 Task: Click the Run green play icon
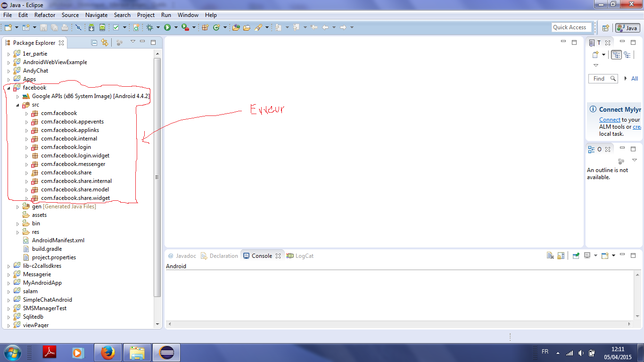[x=167, y=27]
